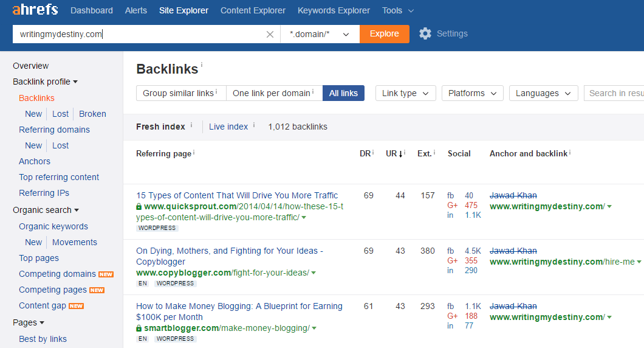
Task: Expand smartblogger.com referring URL dropdown arrow
Action: tap(314, 329)
